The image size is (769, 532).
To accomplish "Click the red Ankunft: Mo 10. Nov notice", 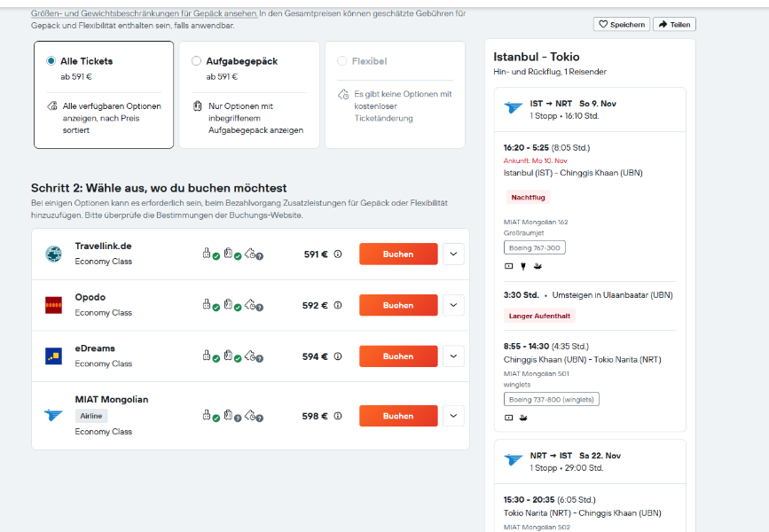I will [x=535, y=160].
